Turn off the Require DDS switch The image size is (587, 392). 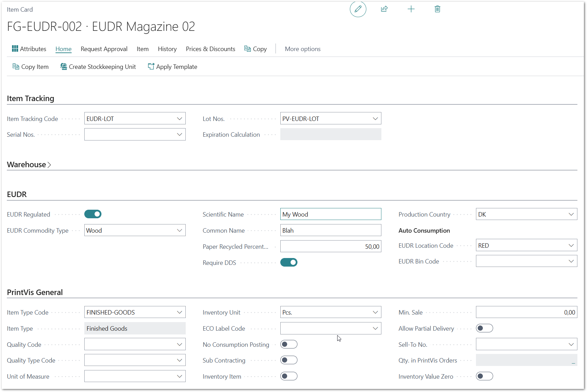click(x=289, y=262)
